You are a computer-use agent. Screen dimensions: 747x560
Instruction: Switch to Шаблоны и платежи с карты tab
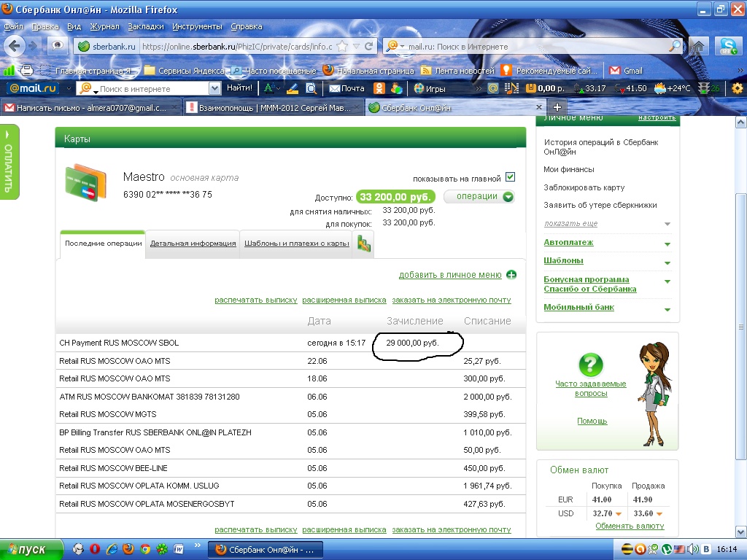point(297,244)
